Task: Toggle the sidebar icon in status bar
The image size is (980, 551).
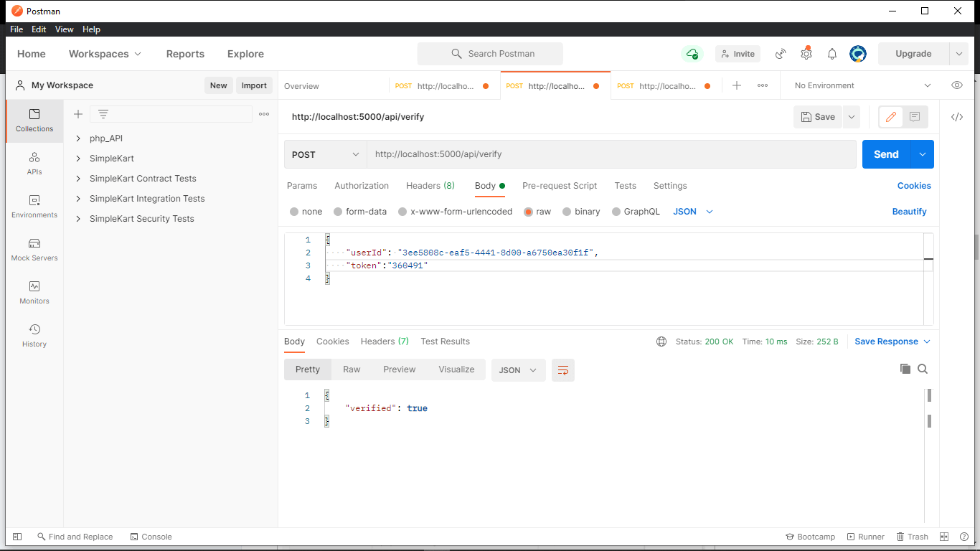Action: click(x=17, y=537)
